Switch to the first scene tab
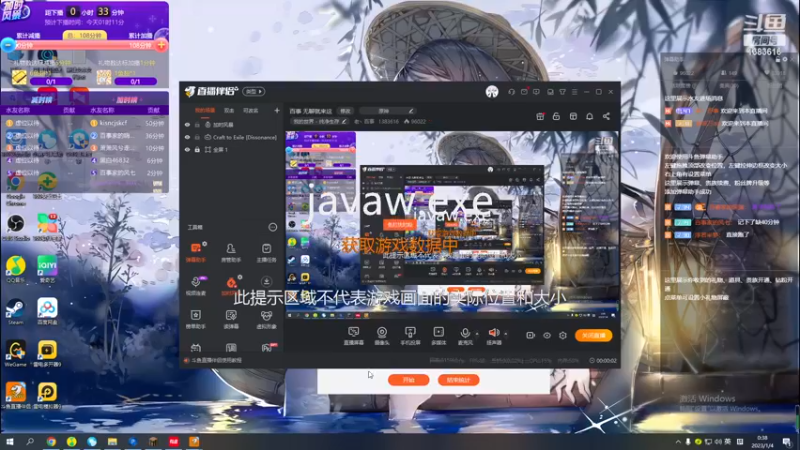800x450 pixels. [x=205, y=111]
